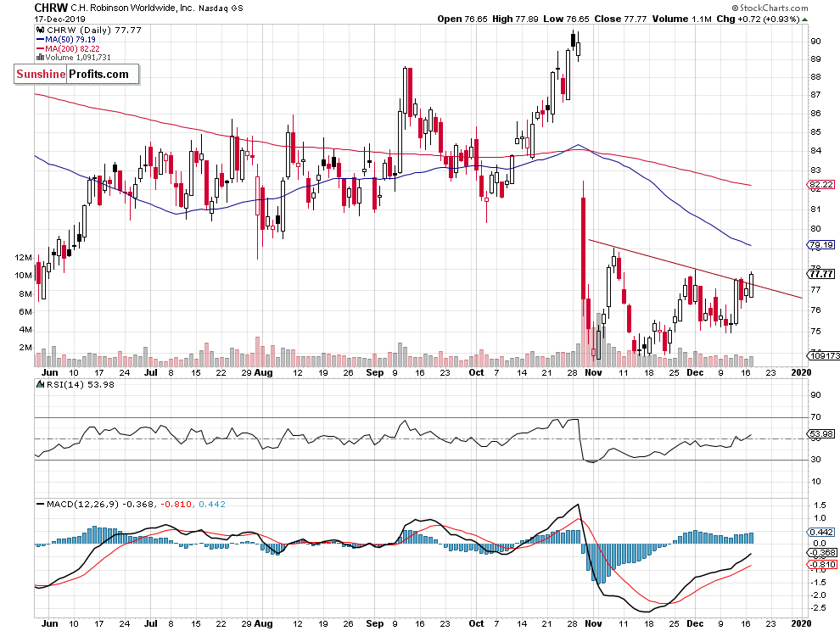Viewport: 840px width, 631px height.
Task: Click the SunshineProfits.com logo badge
Action: pyautogui.click(x=76, y=75)
